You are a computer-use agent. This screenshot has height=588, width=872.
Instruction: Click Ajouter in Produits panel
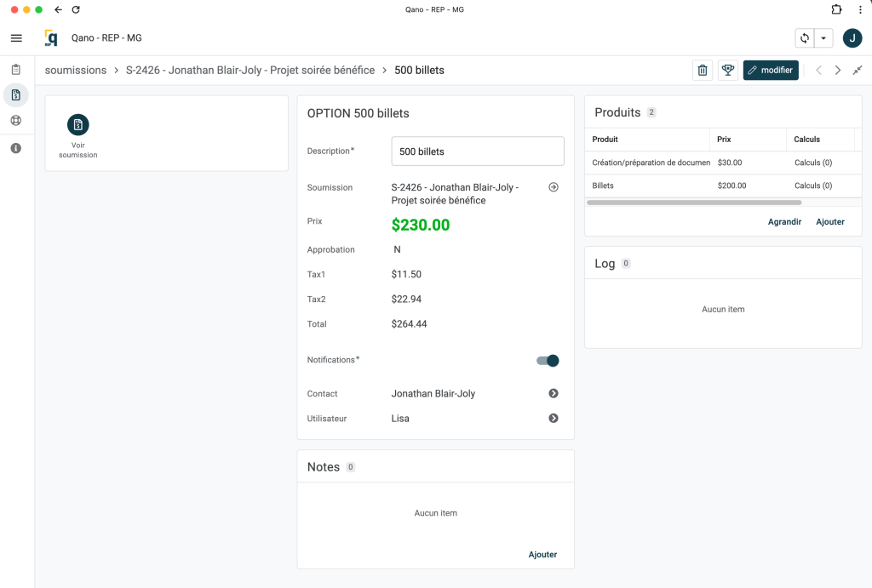(830, 222)
